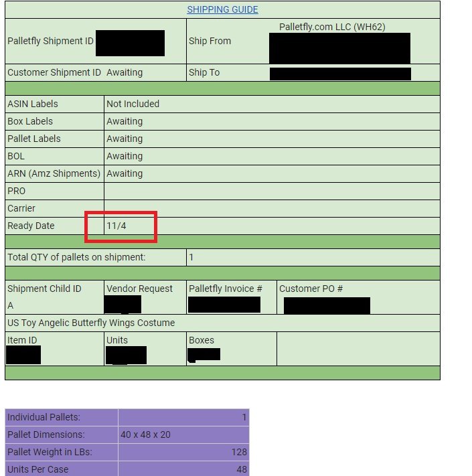
Task: Click the Palletfly Invoice # header
Action: [x=226, y=289]
